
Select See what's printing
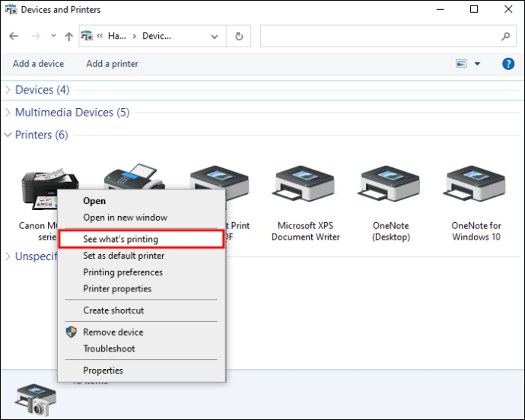(142, 239)
